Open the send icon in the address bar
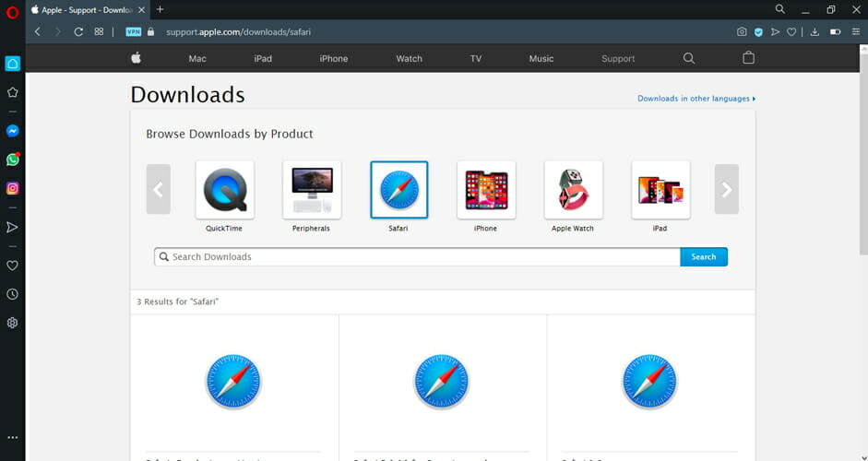The height and width of the screenshot is (461, 868). [x=776, y=32]
